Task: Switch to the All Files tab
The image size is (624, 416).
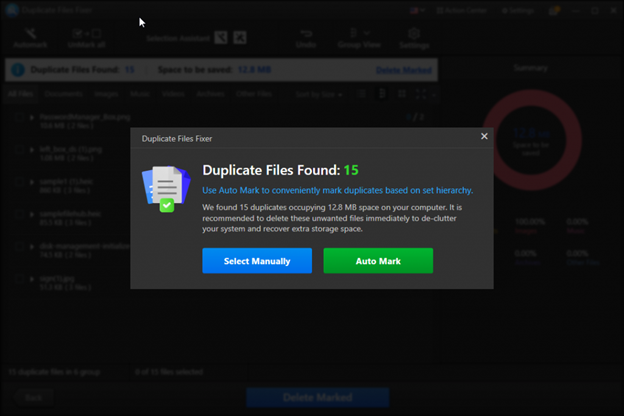Action: pos(20,94)
